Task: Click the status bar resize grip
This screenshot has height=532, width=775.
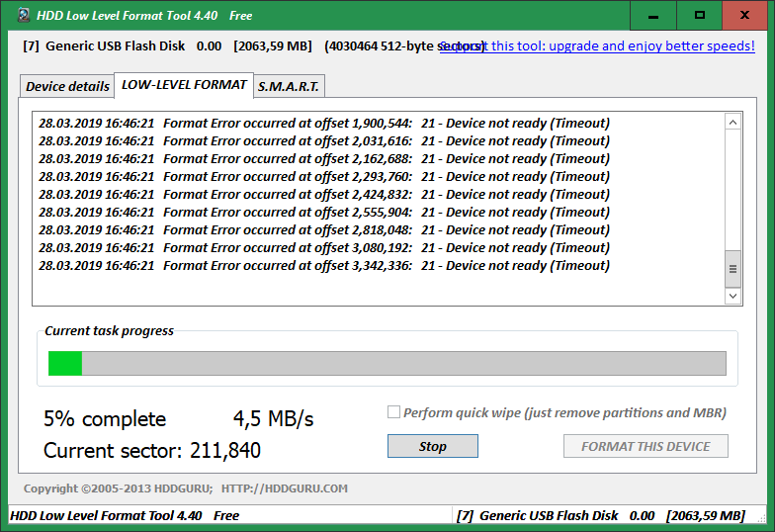Action: click(x=763, y=518)
